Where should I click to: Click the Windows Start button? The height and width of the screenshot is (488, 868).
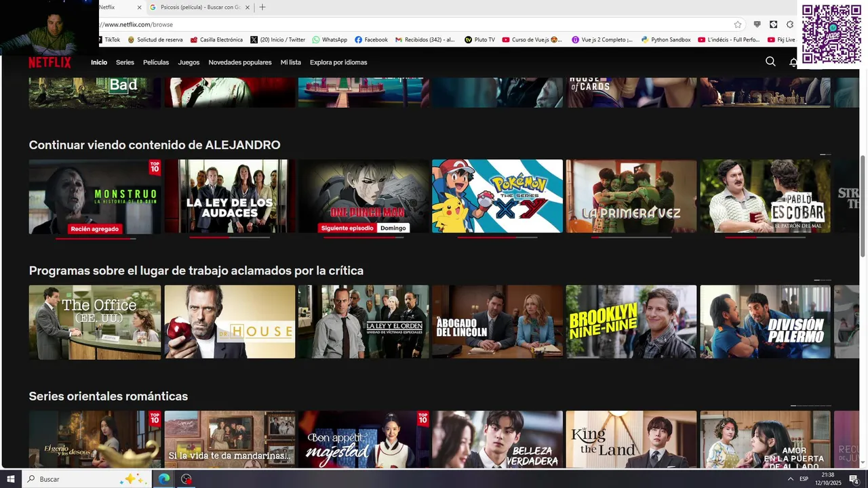[11, 479]
